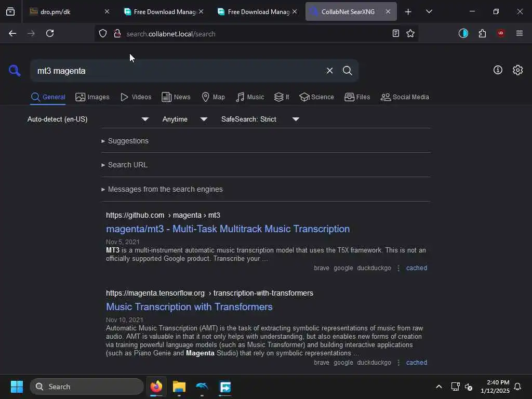Click the github.com result URL

[163, 216]
